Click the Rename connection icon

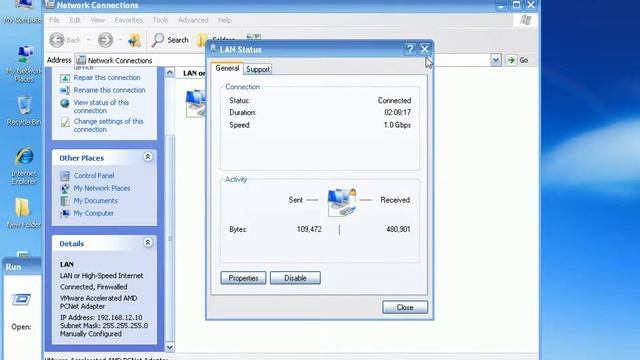65,90
